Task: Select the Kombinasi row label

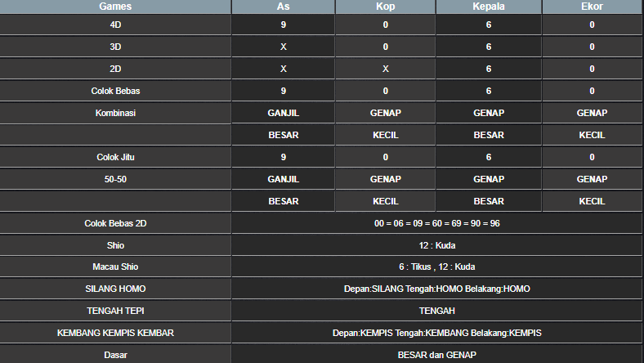Action: (x=115, y=113)
